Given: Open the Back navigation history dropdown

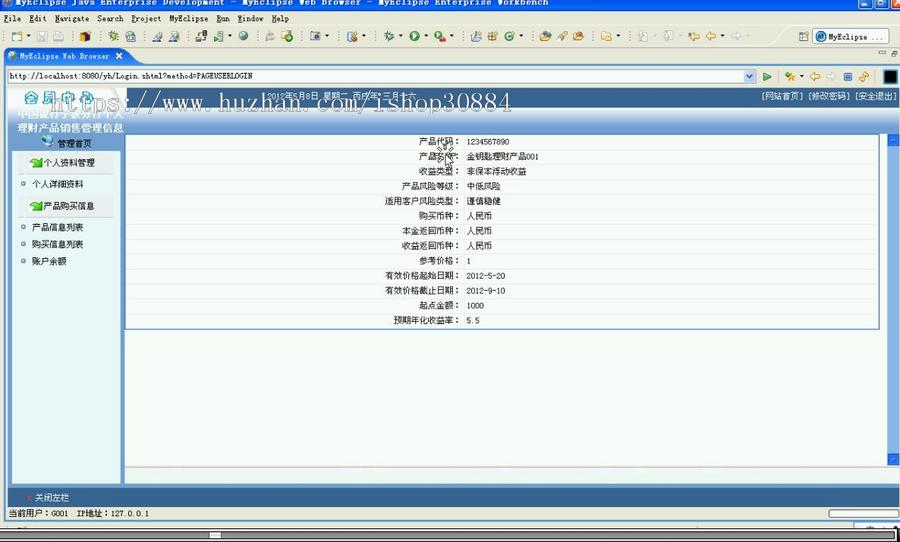Looking at the screenshot, I should pos(722,36).
